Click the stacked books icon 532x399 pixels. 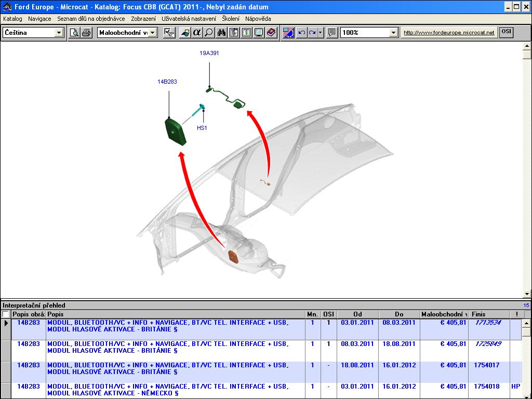point(271,33)
